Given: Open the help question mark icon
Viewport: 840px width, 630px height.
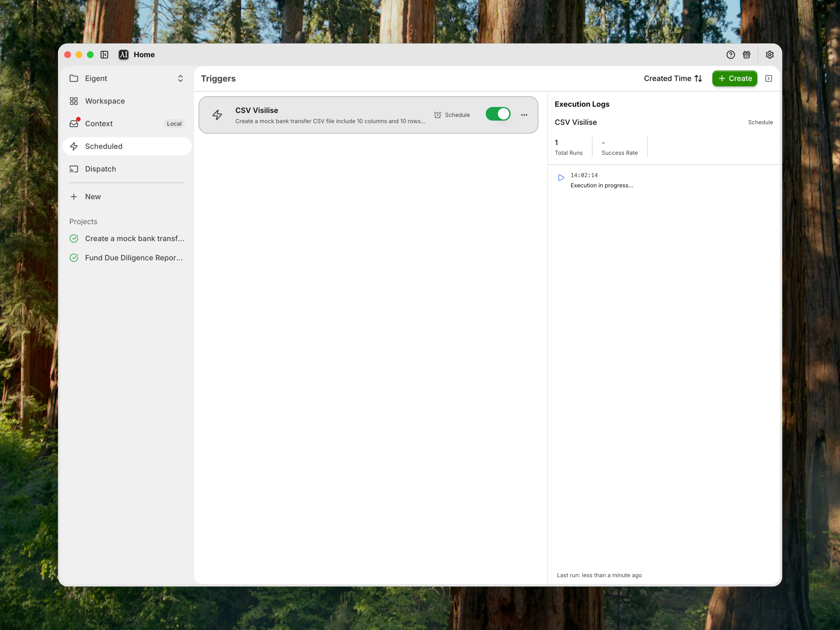Looking at the screenshot, I should point(731,55).
